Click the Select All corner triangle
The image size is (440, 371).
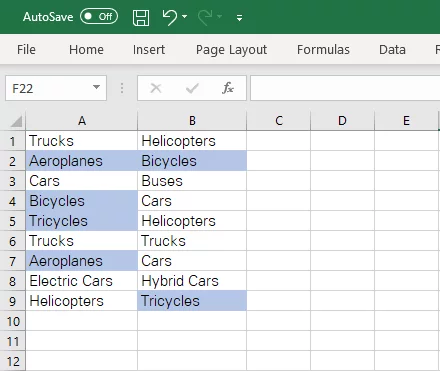(16, 121)
